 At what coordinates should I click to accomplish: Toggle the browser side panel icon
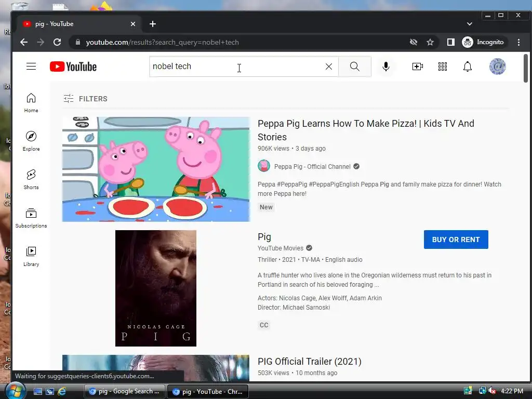(450, 42)
